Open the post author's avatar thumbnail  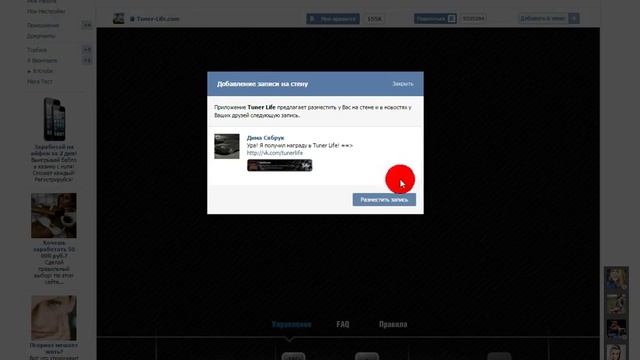point(227,146)
